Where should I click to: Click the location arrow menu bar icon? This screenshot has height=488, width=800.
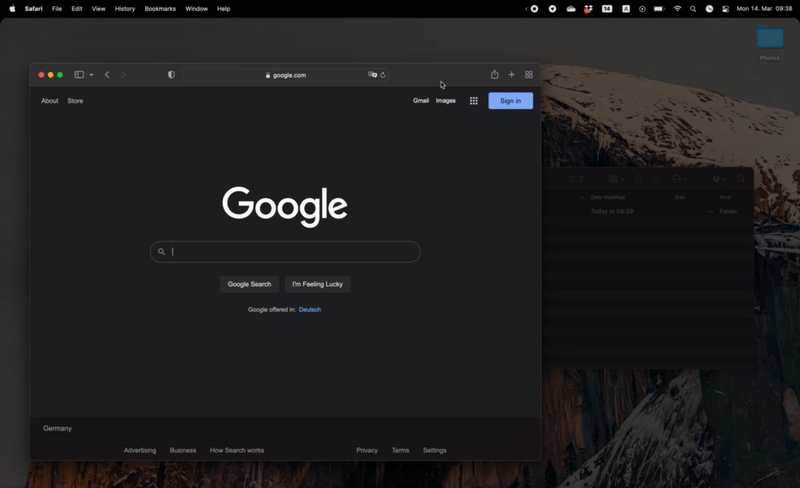(553, 9)
